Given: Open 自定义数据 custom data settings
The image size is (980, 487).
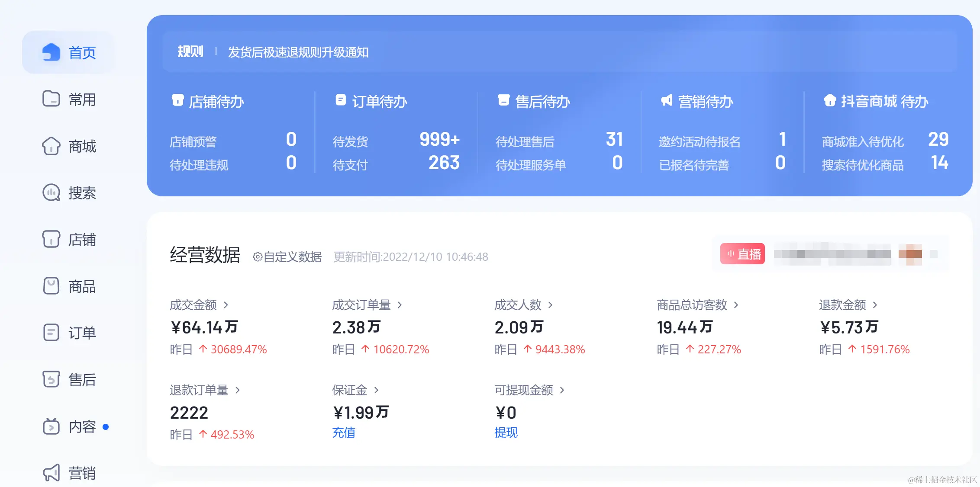Looking at the screenshot, I should pos(287,257).
